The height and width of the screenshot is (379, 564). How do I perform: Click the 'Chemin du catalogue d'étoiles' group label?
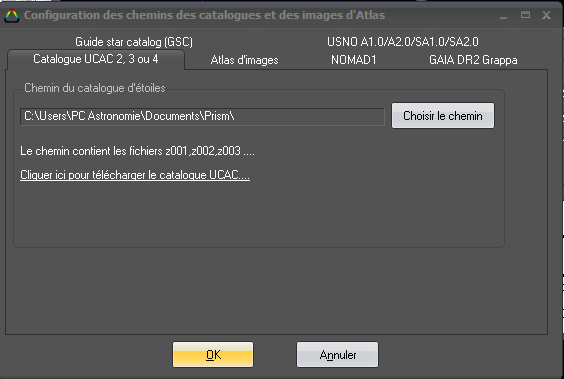coord(95,88)
